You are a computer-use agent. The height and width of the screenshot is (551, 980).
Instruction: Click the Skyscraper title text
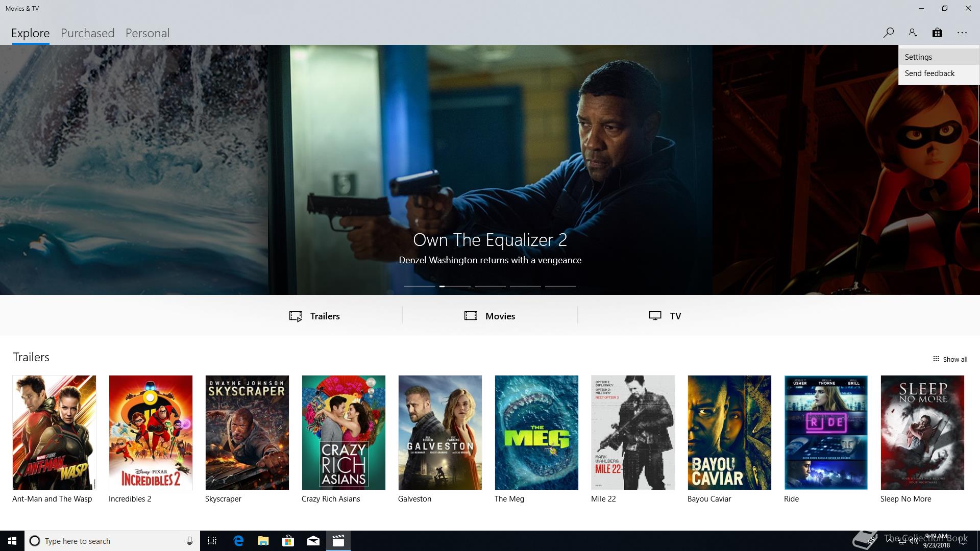tap(223, 499)
